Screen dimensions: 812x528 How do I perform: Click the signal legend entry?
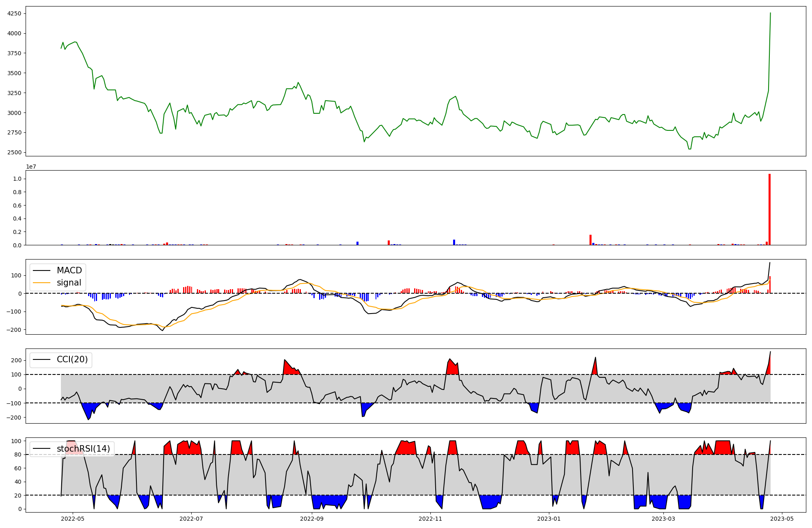pos(69,283)
